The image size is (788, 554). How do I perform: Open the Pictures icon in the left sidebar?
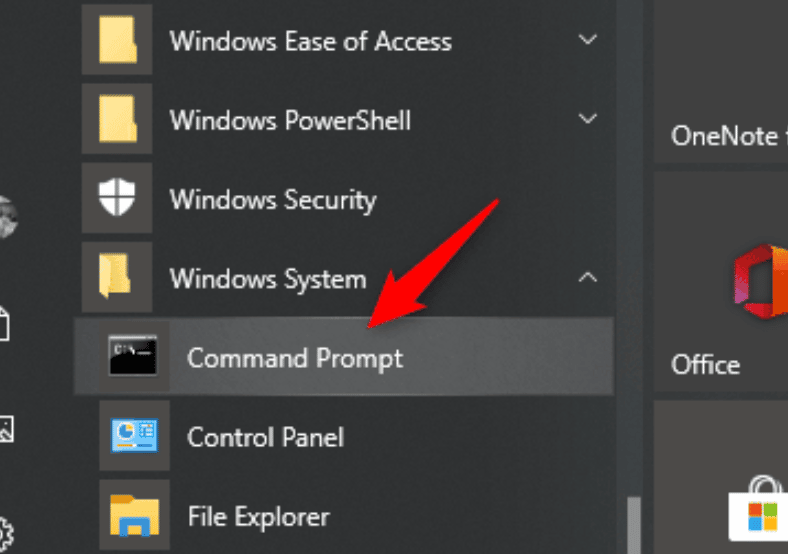tap(6, 429)
